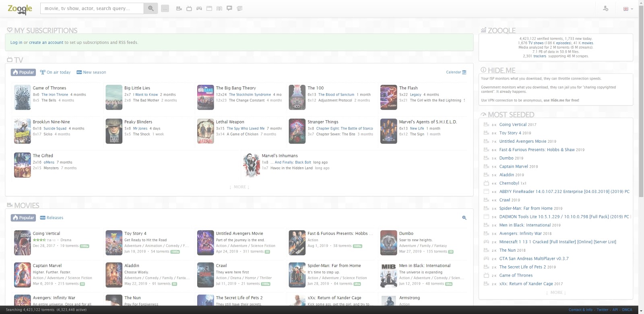Open Spider-Man: Far from Home movie title
The width and height of the screenshot is (644, 314).
[x=334, y=266]
